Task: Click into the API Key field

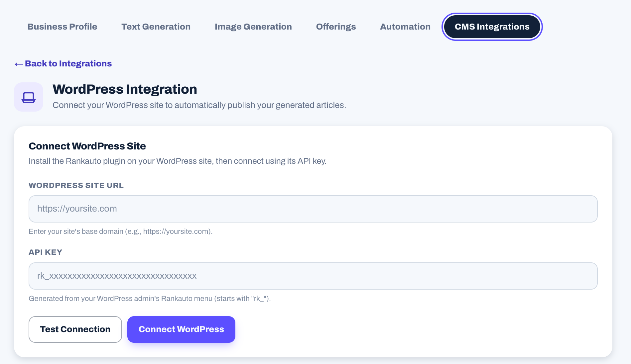Action: pos(313,276)
